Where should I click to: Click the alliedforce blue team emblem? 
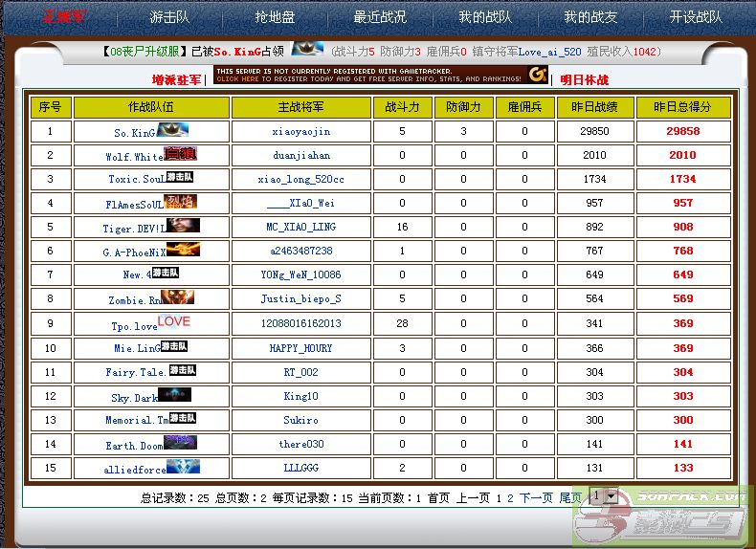pos(183,467)
